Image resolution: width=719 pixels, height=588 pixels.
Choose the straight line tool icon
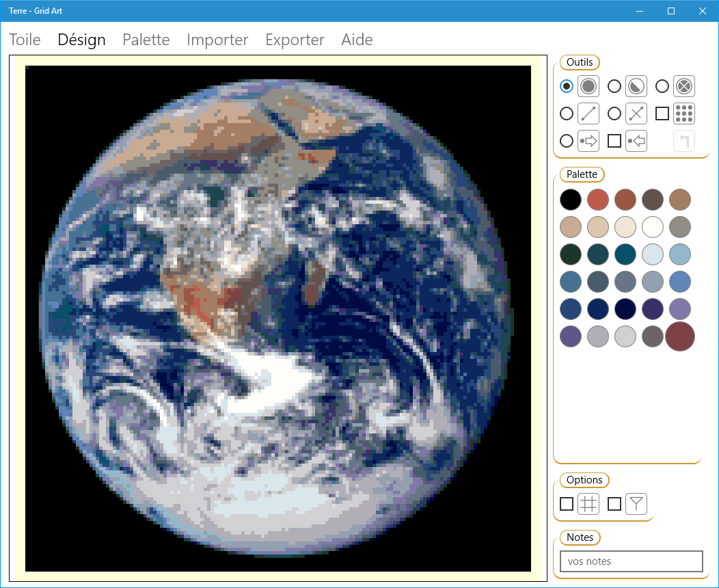[588, 113]
